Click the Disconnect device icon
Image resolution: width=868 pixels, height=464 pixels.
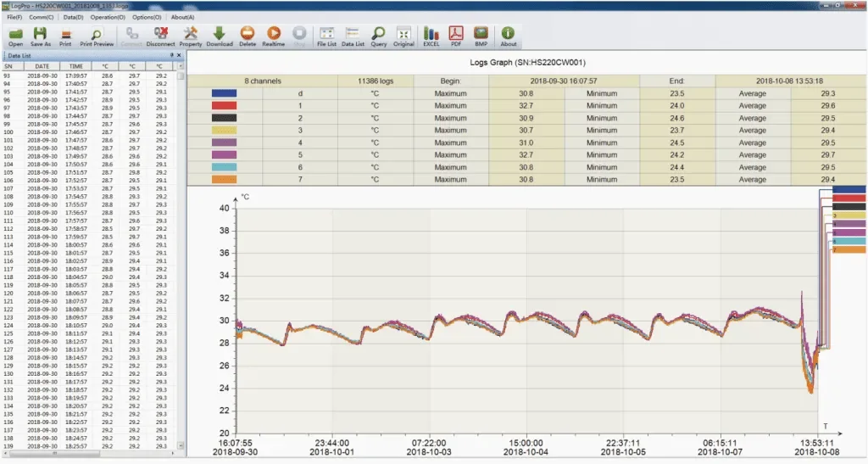(159, 34)
